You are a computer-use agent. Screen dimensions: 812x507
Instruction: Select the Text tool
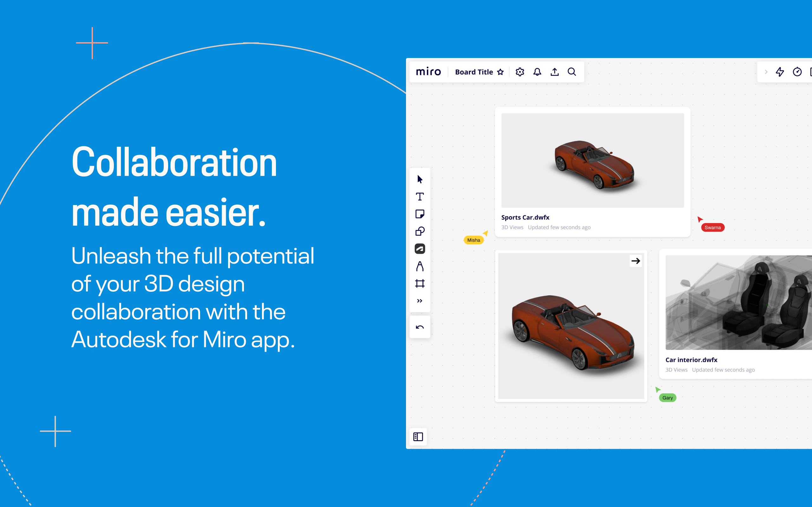(x=420, y=197)
